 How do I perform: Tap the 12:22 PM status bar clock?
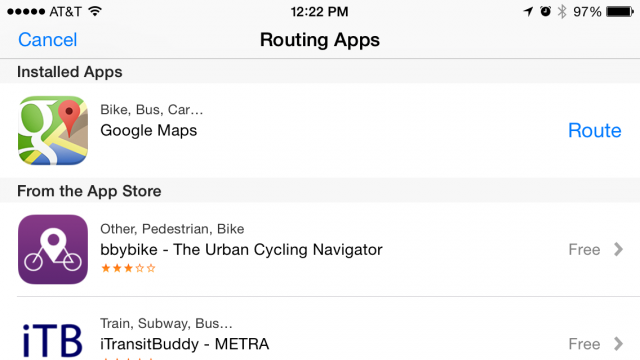coord(320,12)
